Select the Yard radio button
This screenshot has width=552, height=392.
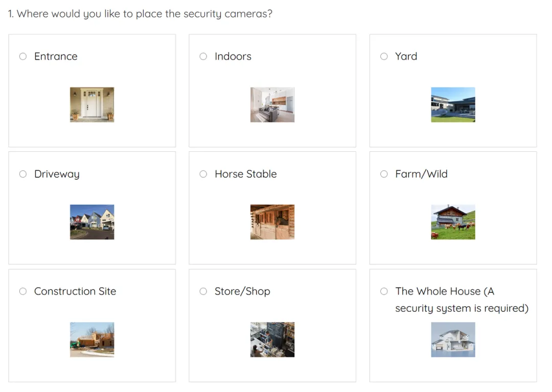(x=384, y=56)
